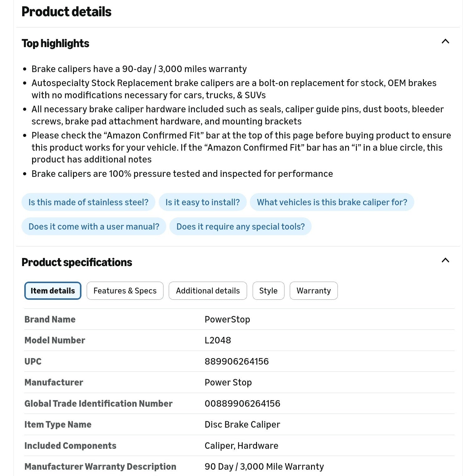Open the Additional details tab
Screen dimensions: 476x476
click(208, 291)
